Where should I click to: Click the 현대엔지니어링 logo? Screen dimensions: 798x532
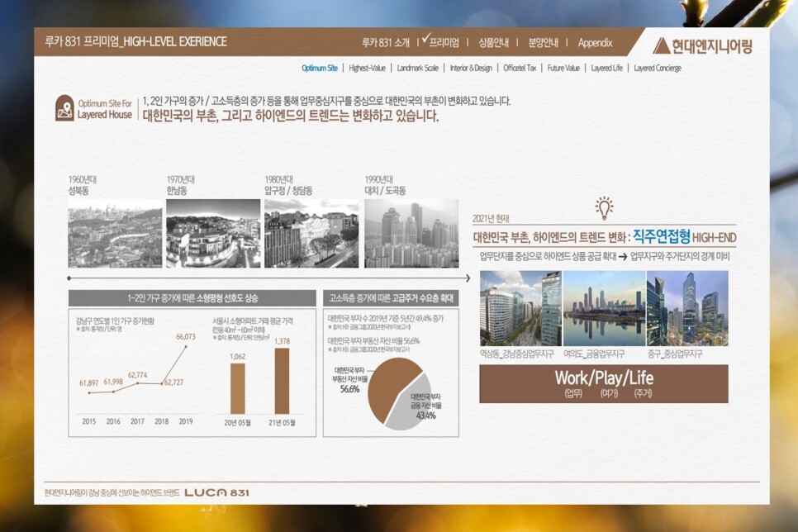coord(702,45)
